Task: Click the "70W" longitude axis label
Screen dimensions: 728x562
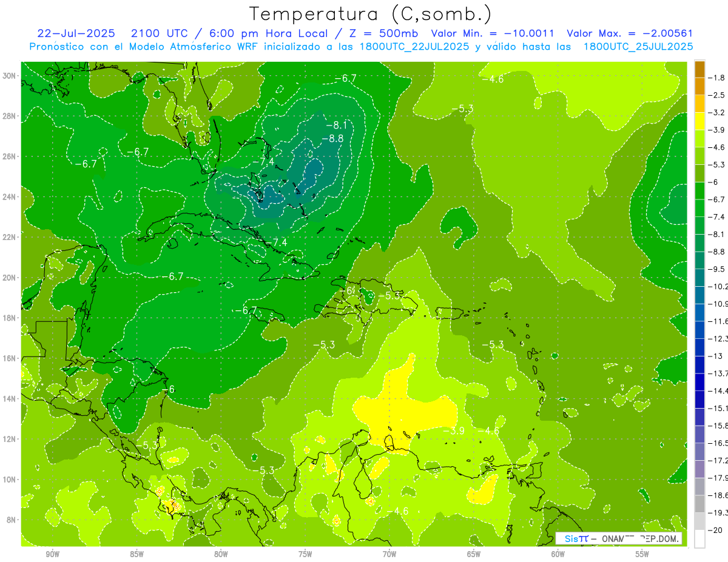Action: (389, 554)
